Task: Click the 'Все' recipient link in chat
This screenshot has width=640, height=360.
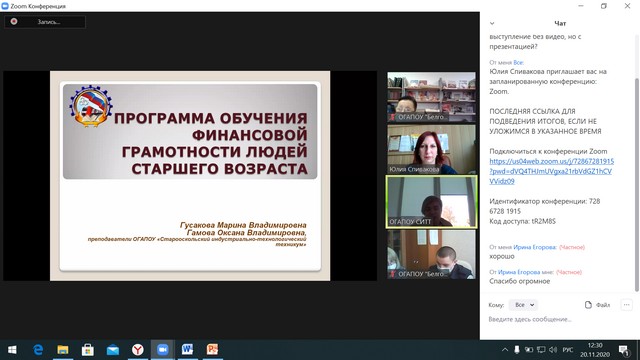Action: (518, 62)
